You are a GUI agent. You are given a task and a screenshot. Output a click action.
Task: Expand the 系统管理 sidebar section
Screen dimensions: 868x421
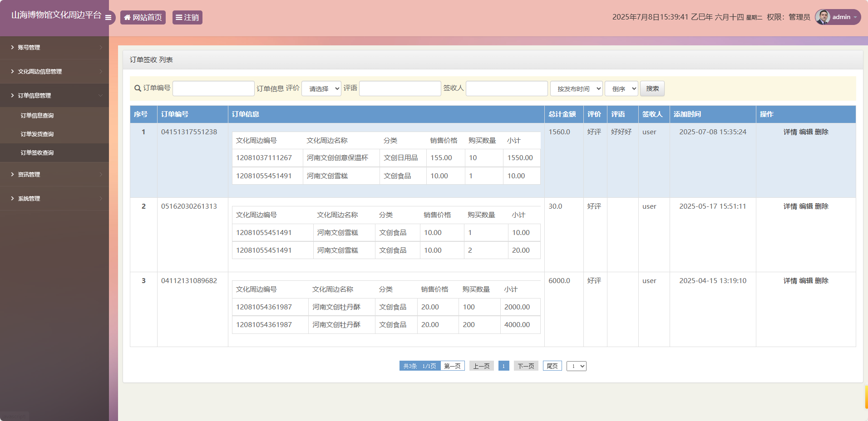54,198
